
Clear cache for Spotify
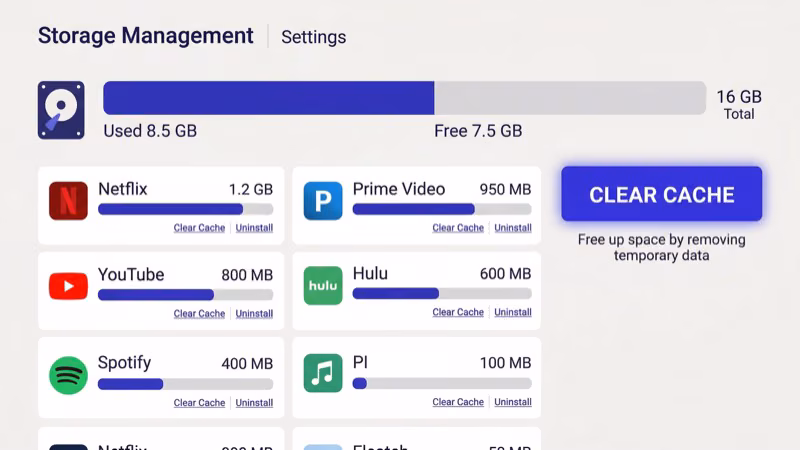point(199,403)
